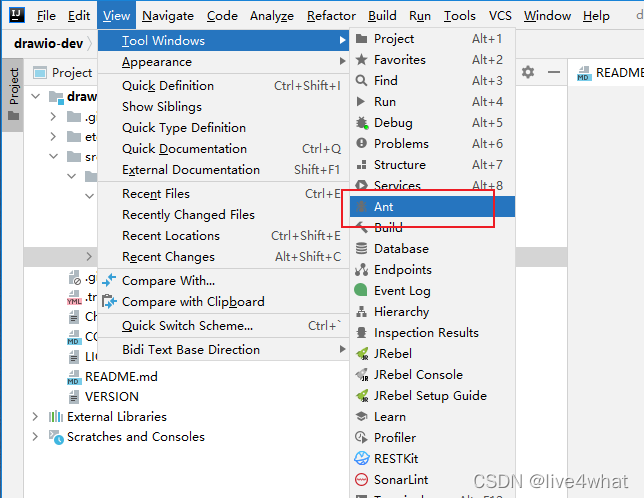Open the Window menu
Screen dimensions: 644x498
(547, 16)
